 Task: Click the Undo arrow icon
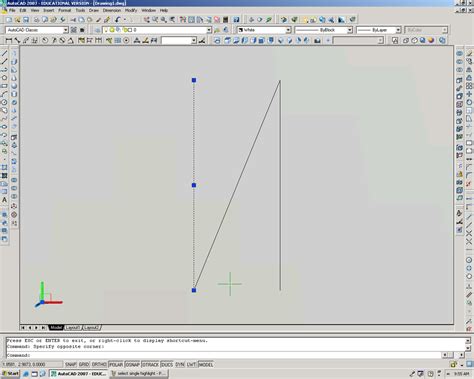pos(118,20)
